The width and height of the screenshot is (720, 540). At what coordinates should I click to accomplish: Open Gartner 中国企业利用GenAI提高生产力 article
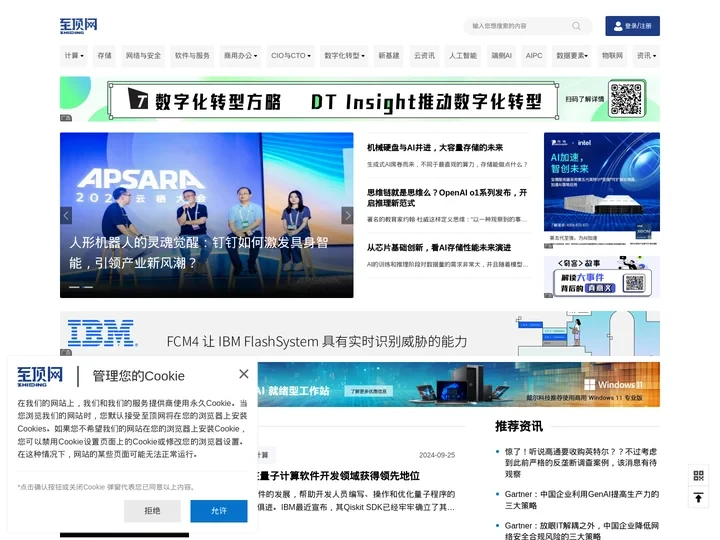pos(582,500)
